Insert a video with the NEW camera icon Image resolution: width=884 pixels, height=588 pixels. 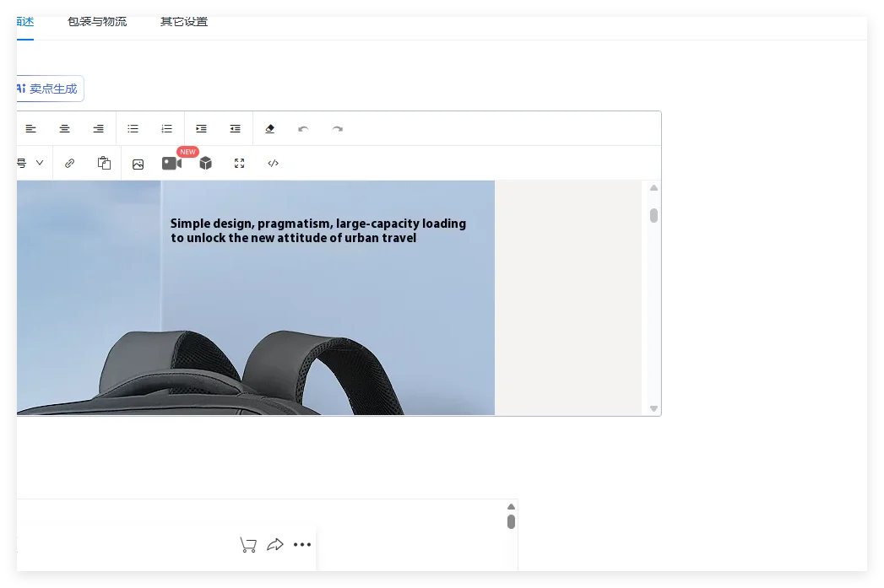click(x=172, y=164)
